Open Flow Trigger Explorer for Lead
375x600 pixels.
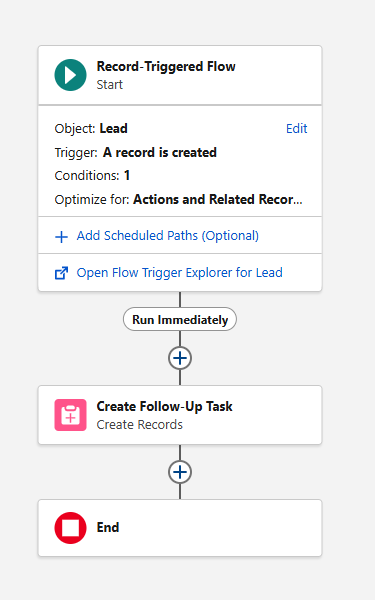click(x=179, y=272)
